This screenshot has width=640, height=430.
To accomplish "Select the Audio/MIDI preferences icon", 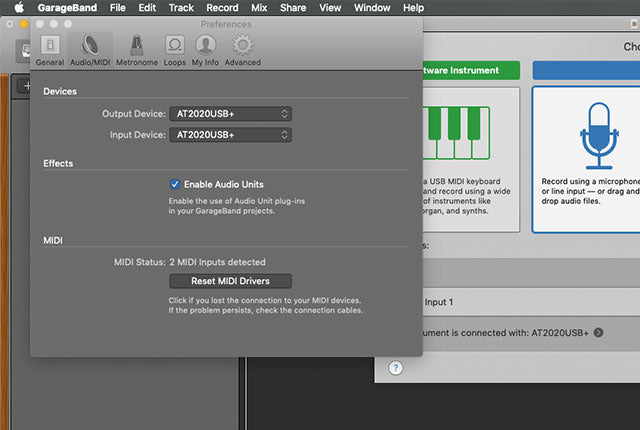I will click(x=90, y=49).
